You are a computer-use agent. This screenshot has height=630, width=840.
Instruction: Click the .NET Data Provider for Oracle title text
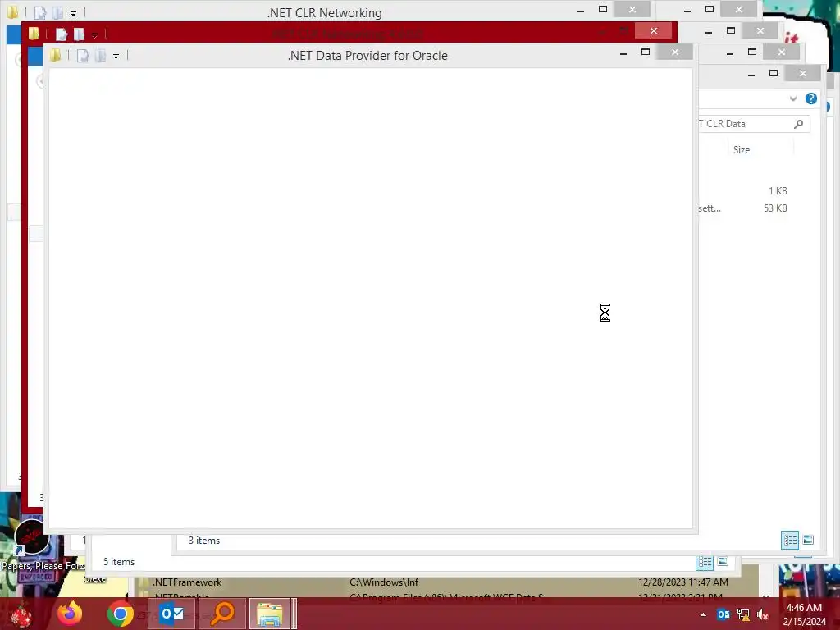pos(367,56)
